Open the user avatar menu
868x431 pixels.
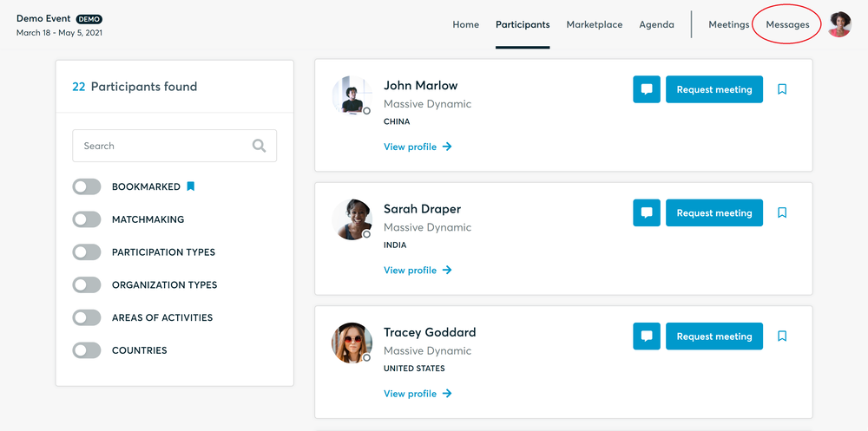point(839,24)
